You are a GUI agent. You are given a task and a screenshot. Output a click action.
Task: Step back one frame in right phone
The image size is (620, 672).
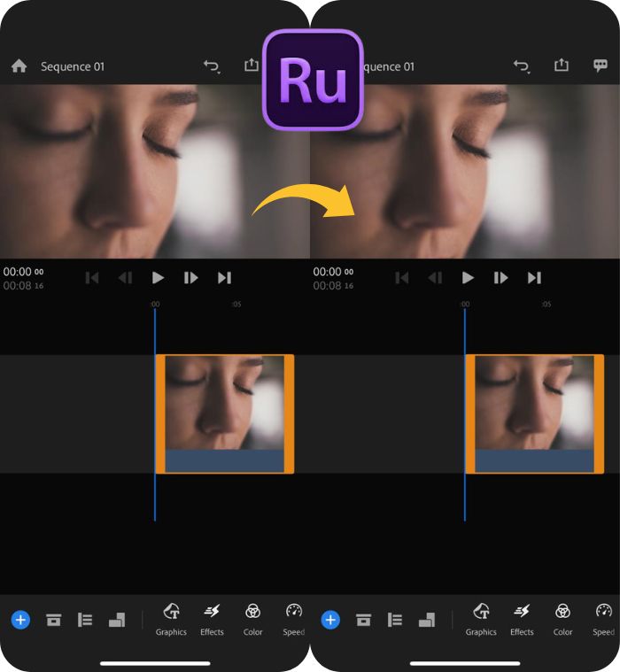[435, 278]
